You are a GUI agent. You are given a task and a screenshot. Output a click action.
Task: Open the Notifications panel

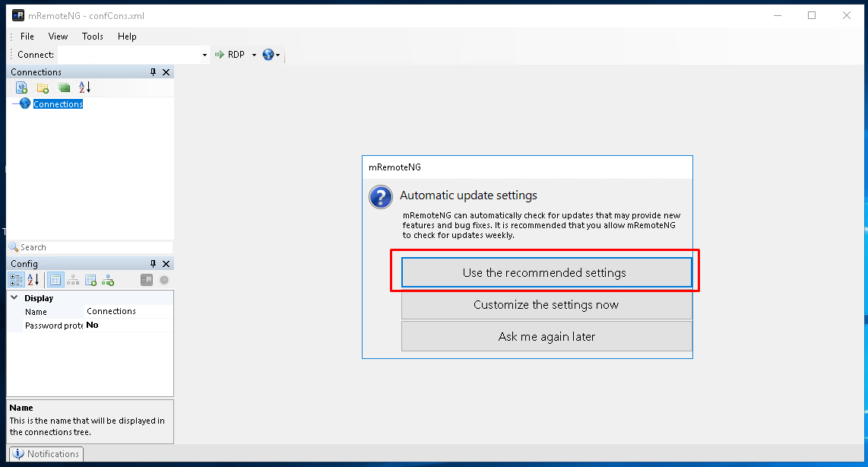(46, 453)
